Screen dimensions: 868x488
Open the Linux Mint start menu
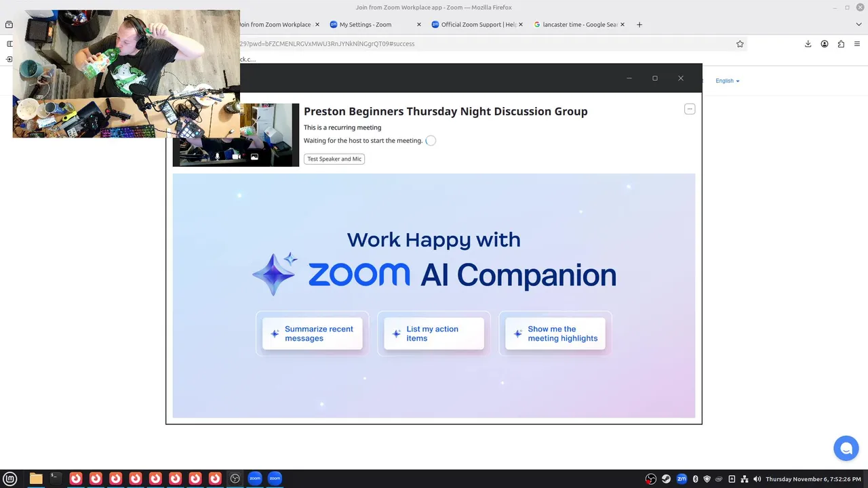pyautogui.click(x=9, y=479)
